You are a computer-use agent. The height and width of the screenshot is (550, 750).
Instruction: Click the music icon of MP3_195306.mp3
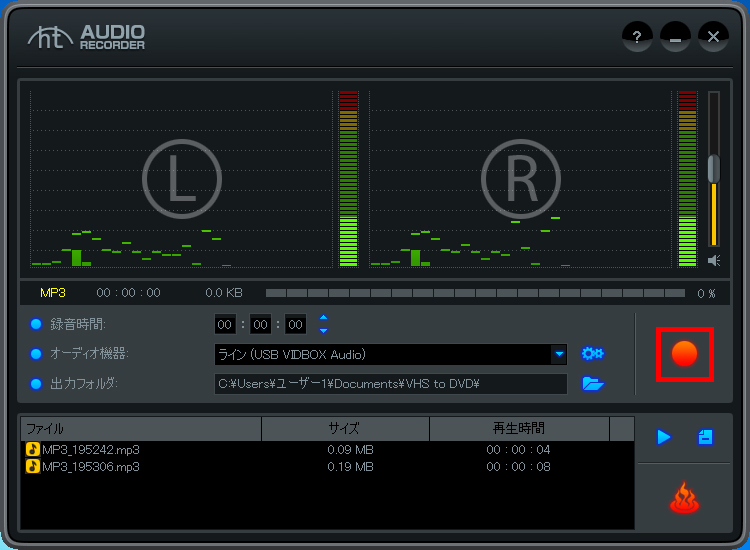click(x=33, y=466)
